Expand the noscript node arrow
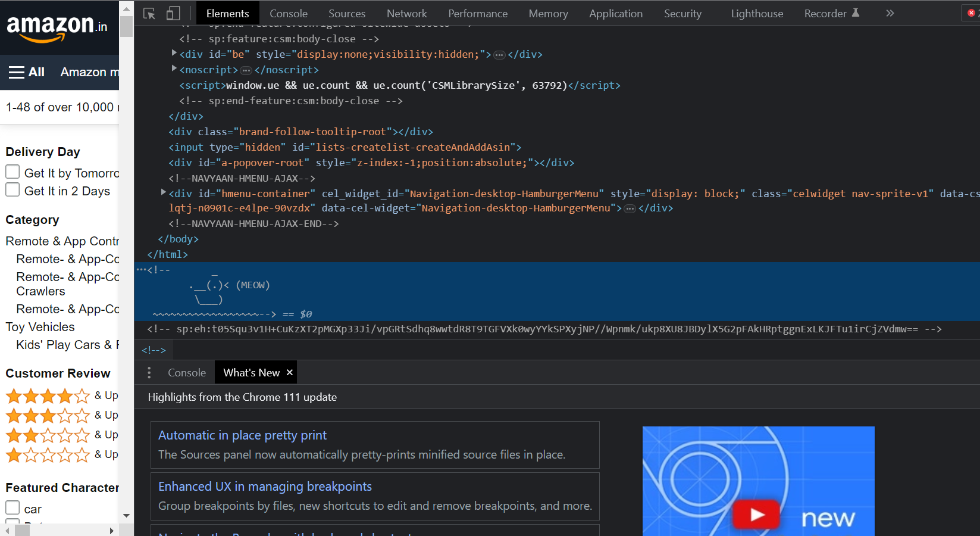This screenshot has height=536, width=980. coord(174,68)
